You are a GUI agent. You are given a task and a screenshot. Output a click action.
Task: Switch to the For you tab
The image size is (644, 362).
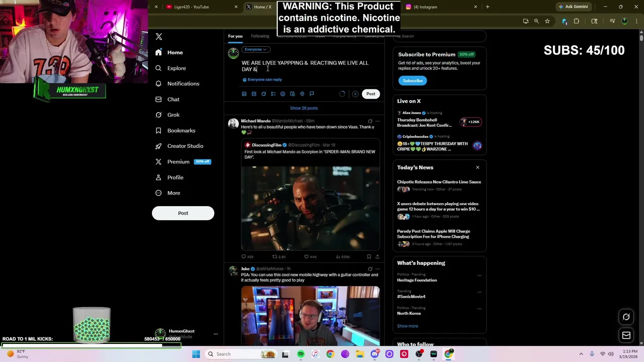(x=235, y=36)
